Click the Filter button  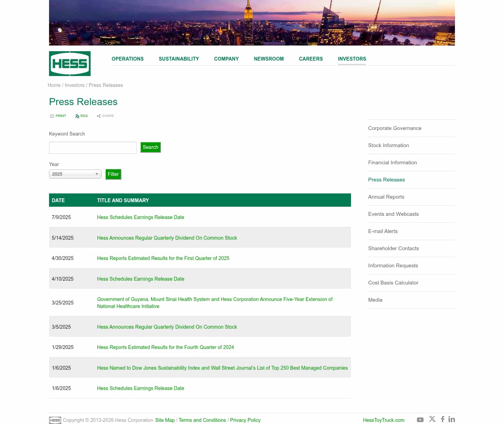coord(113,174)
